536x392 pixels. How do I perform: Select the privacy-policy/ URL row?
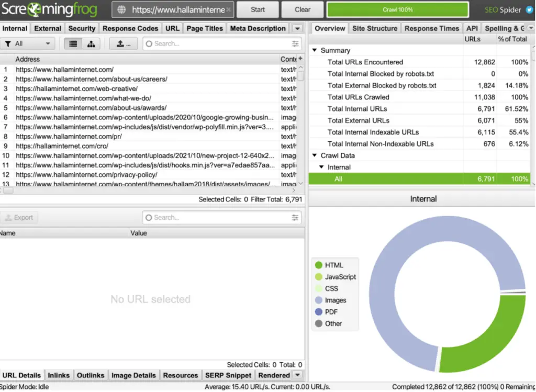148,175
